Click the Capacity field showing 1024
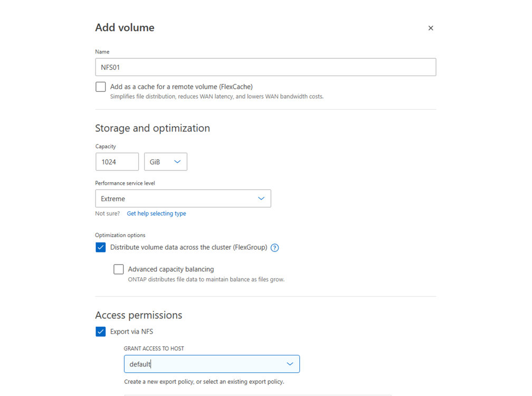This screenshot has height=396, width=532. [117, 162]
